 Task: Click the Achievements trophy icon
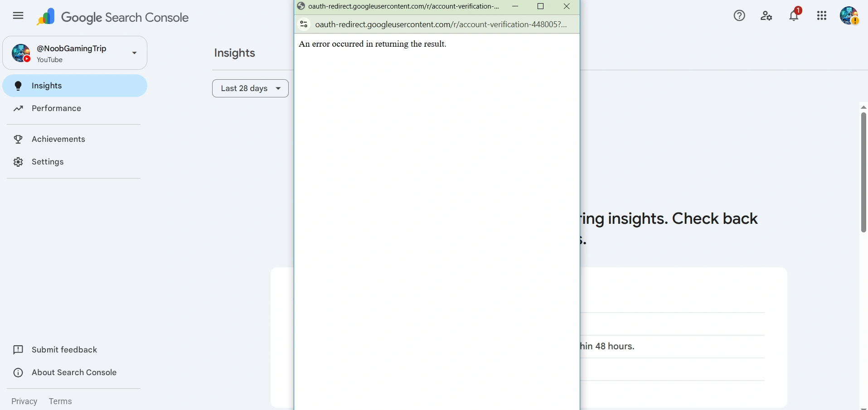point(18,139)
